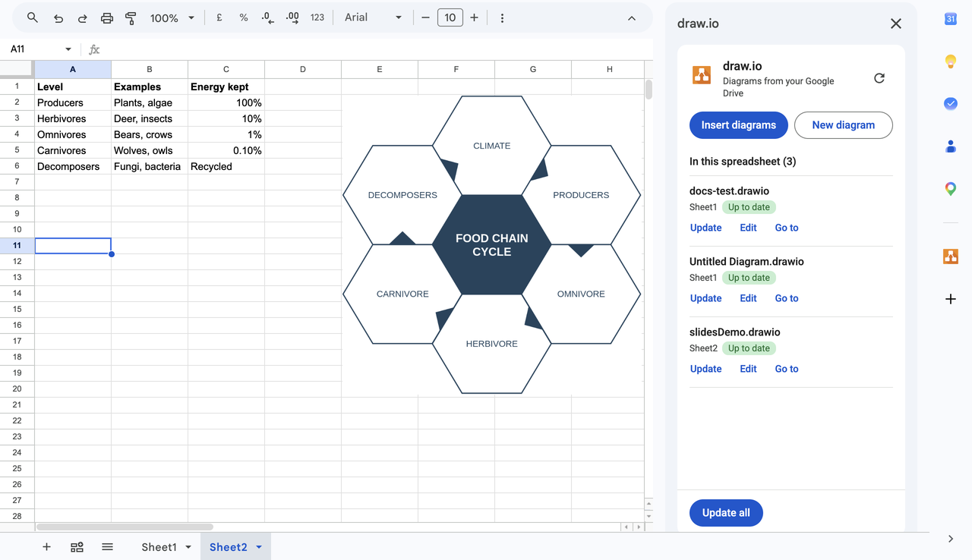This screenshot has width=972, height=560.
Task: Open Sheet2 tab options arrow
Action: click(x=259, y=547)
